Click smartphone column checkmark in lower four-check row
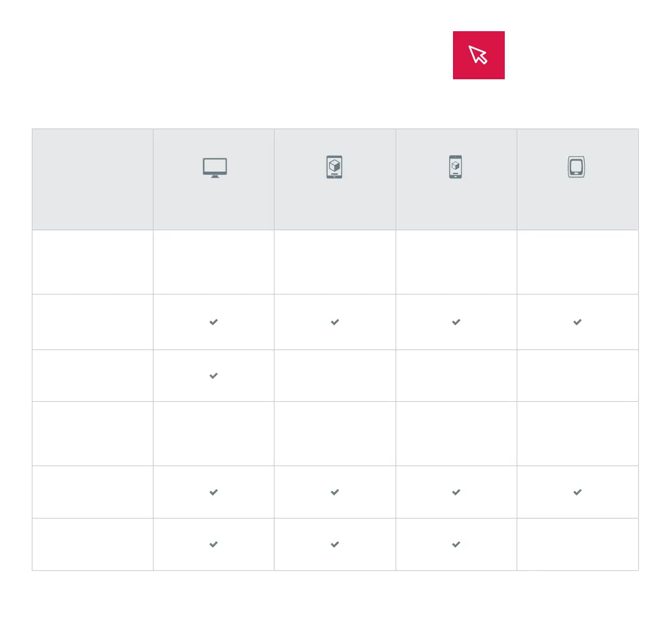The image size is (672, 619). (456, 492)
